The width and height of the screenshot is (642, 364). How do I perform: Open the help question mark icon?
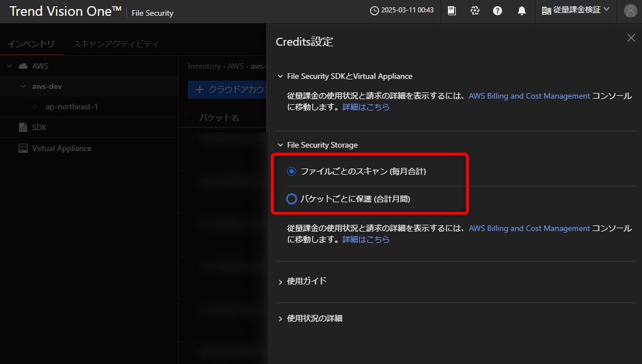click(498, 11)
